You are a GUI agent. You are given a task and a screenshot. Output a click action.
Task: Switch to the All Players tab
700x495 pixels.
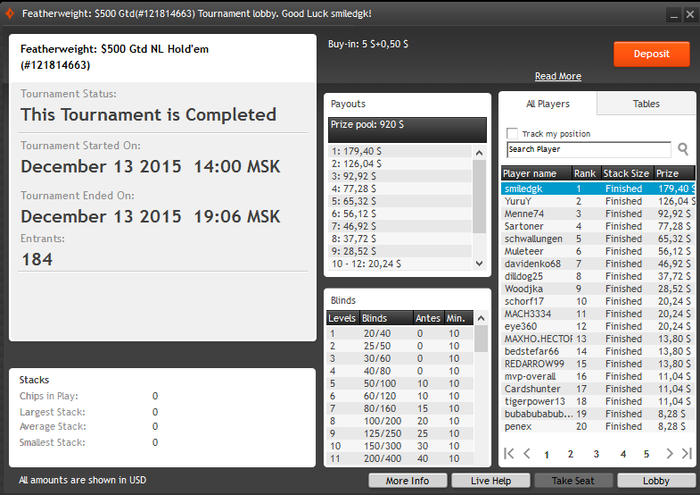click(x=548, y=104)
